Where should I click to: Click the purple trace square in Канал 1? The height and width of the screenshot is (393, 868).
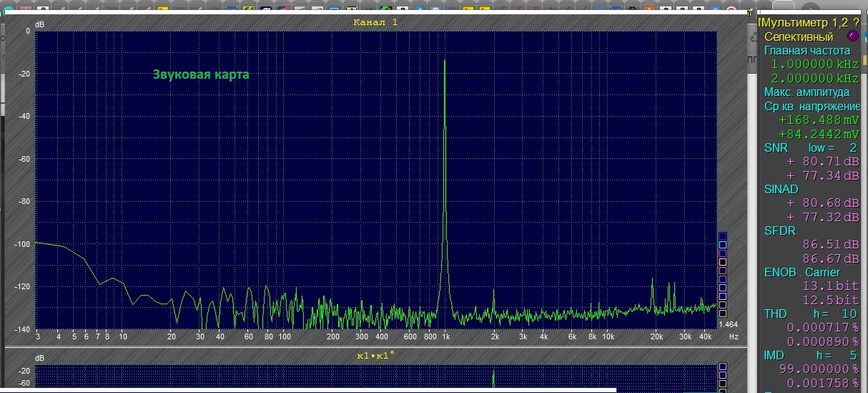click(723, 253)
